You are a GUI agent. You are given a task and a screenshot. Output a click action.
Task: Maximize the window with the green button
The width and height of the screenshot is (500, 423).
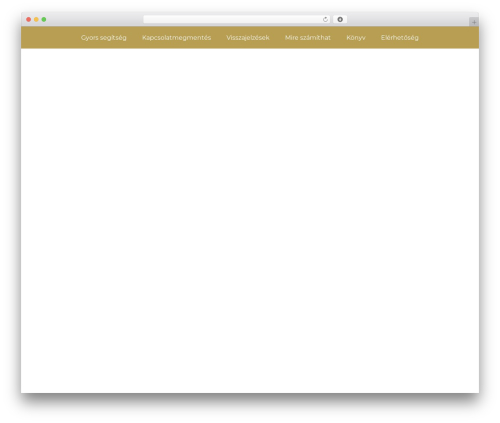[x=44, y=19]
